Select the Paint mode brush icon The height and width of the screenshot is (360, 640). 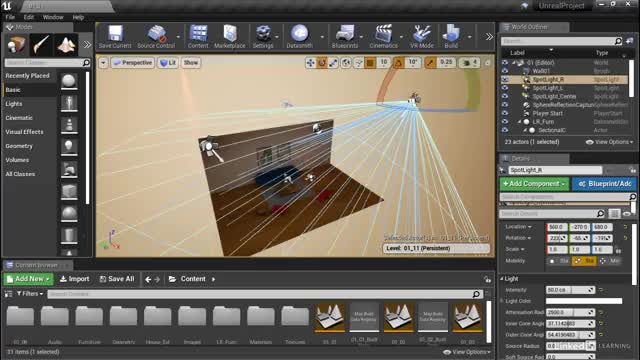click(x=41, y=44)
